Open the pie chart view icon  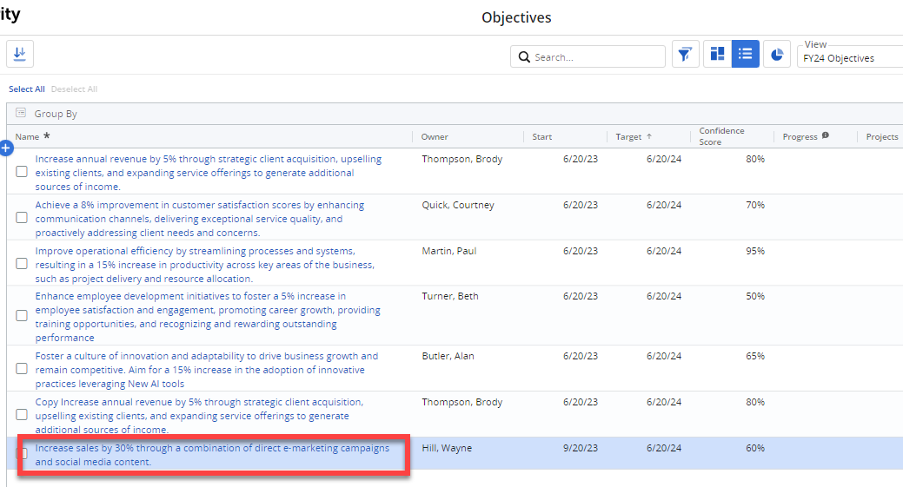pos(777,54)
